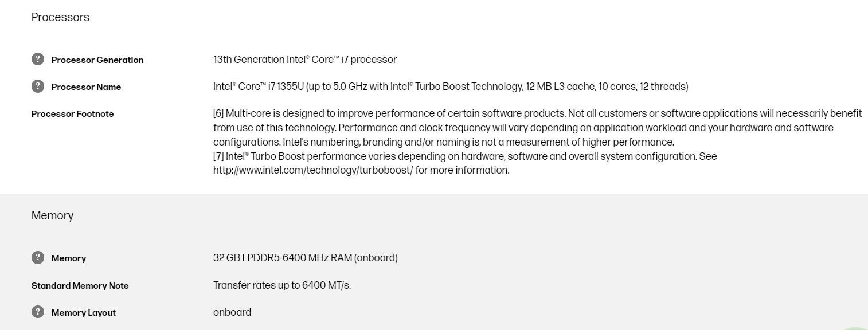Click the 13th Generation Intel Core i7 value
This screenshot has height=330, width=868.
pyautogui.click(x=305, y=60)
